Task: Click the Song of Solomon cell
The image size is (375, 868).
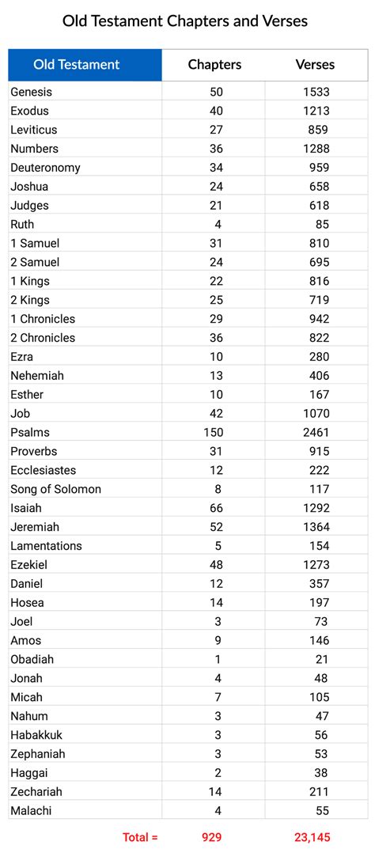Action: coord(56,489)
